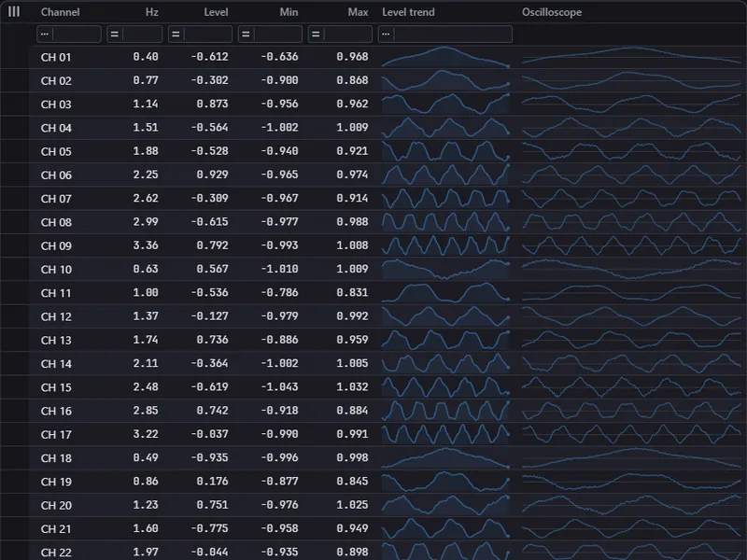Open CH 17 level trend sparkline
Image resolution: width=747 pixels, height=560 pixels.
click(446, 434)
